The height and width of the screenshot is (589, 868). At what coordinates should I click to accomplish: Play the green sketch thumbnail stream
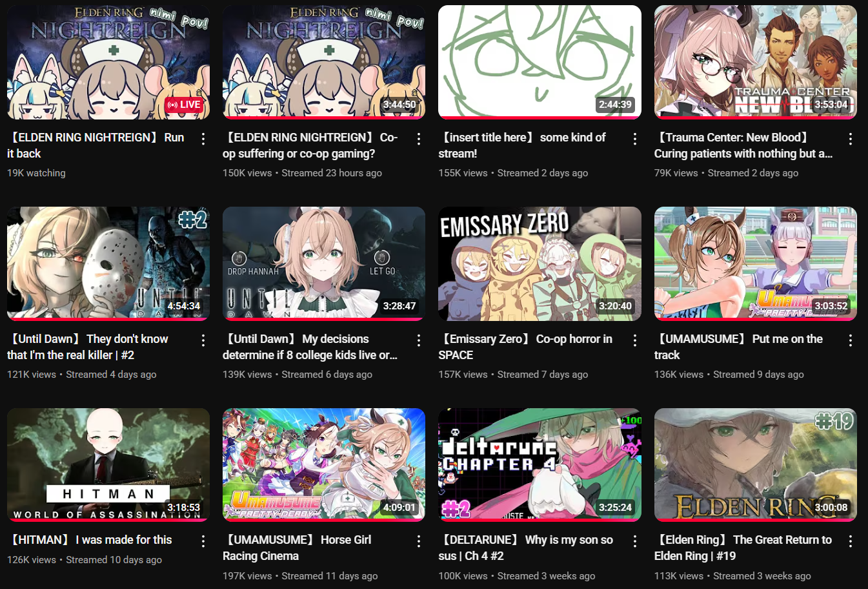tap(540, 62)
